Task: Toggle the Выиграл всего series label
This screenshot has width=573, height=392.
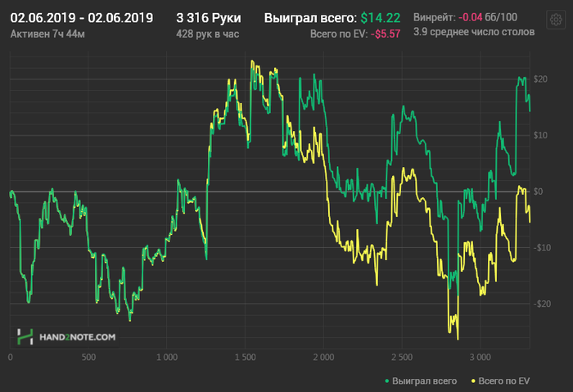Action: point(424,381)
